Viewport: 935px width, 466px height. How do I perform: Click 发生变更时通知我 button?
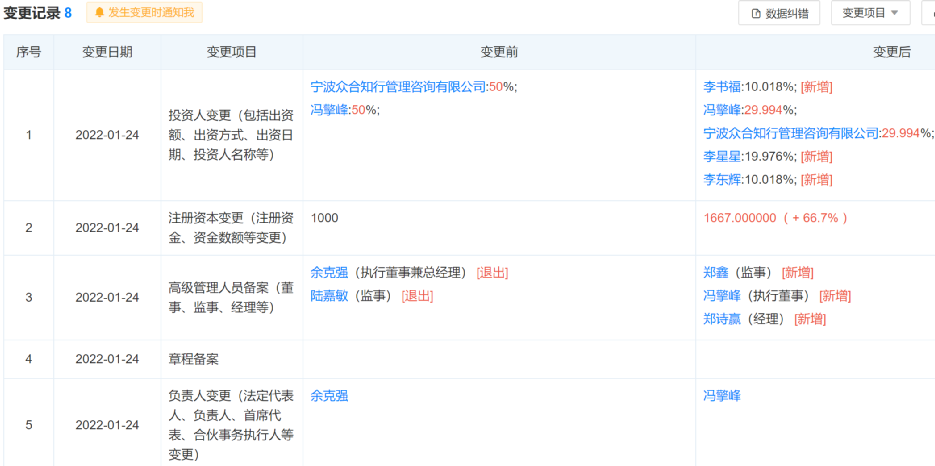pyautogui.click(x=144, y=13)
